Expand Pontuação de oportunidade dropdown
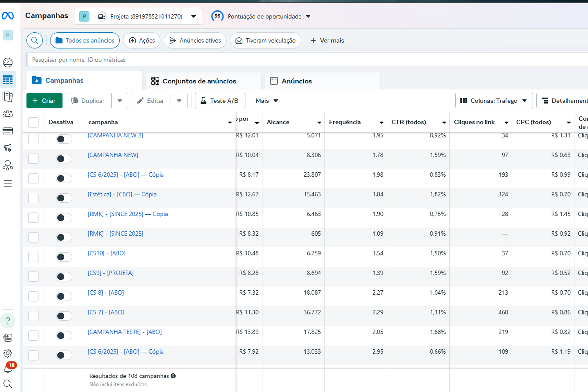Viewport: 588px width, 392px height. click(308, 16)
